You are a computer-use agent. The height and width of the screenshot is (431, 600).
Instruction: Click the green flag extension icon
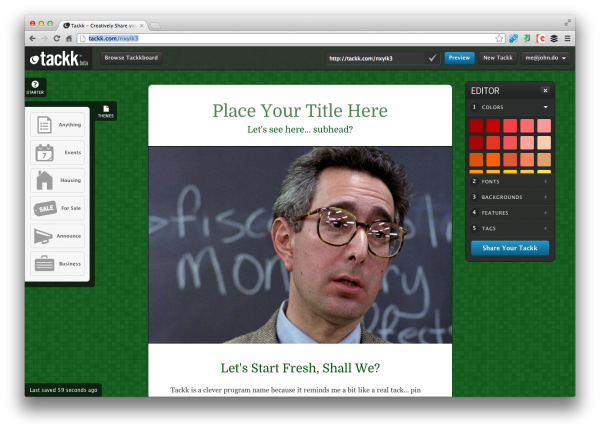[x=527, y=38]
